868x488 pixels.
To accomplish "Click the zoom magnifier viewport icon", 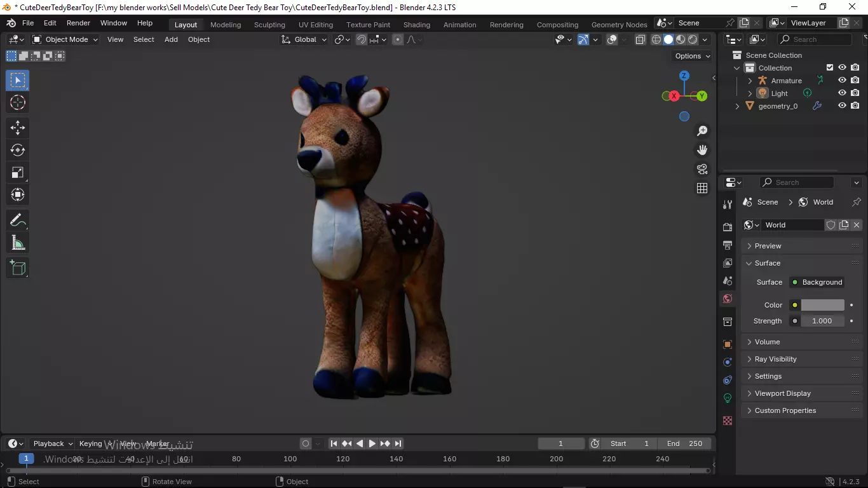I will pos(702,131).
